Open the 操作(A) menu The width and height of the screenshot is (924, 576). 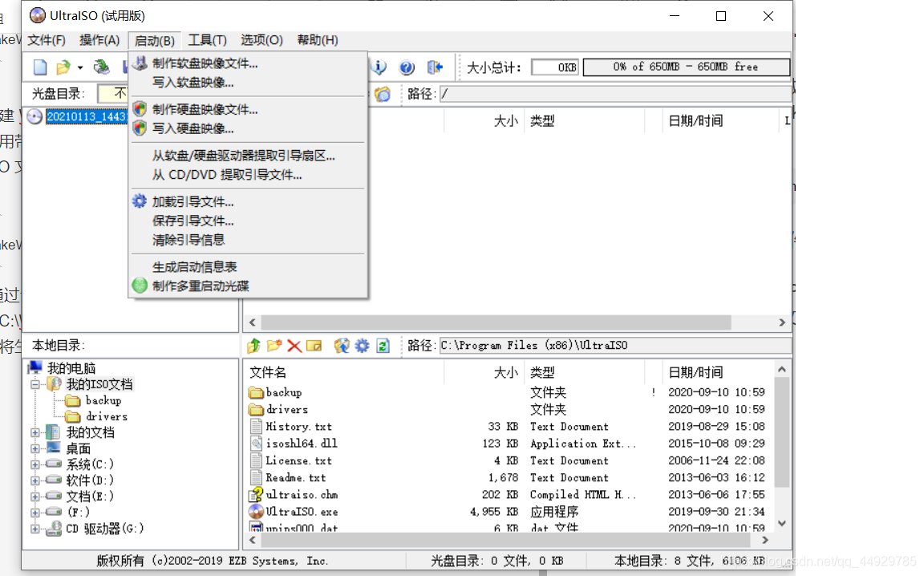pyautogui.click(x=99, y=40)
